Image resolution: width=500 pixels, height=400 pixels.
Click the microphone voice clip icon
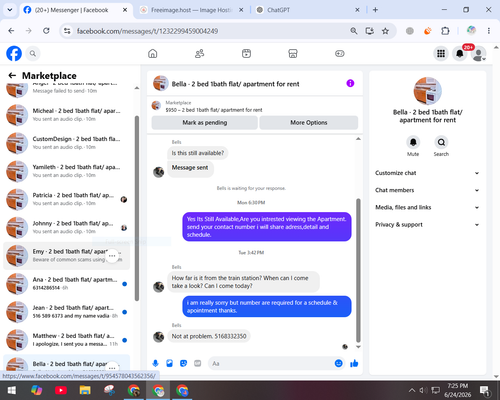pyautogui.click(x=155, y=363)
